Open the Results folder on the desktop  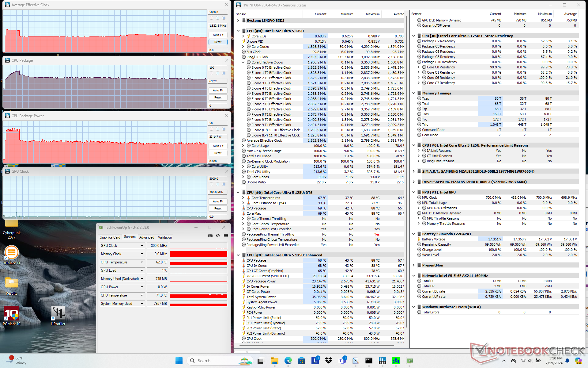click(12, 286)
